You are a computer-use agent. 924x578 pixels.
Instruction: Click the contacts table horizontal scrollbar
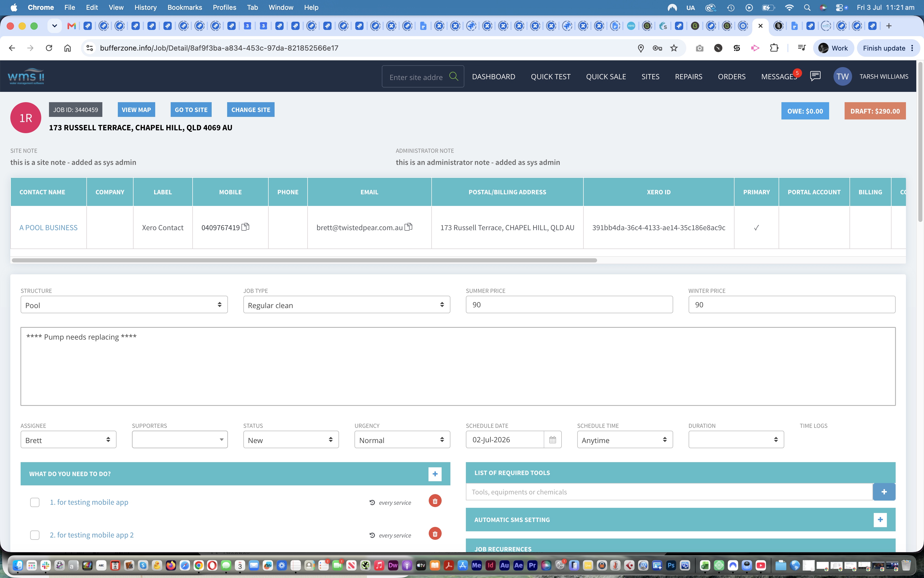(x=304, y=260)
